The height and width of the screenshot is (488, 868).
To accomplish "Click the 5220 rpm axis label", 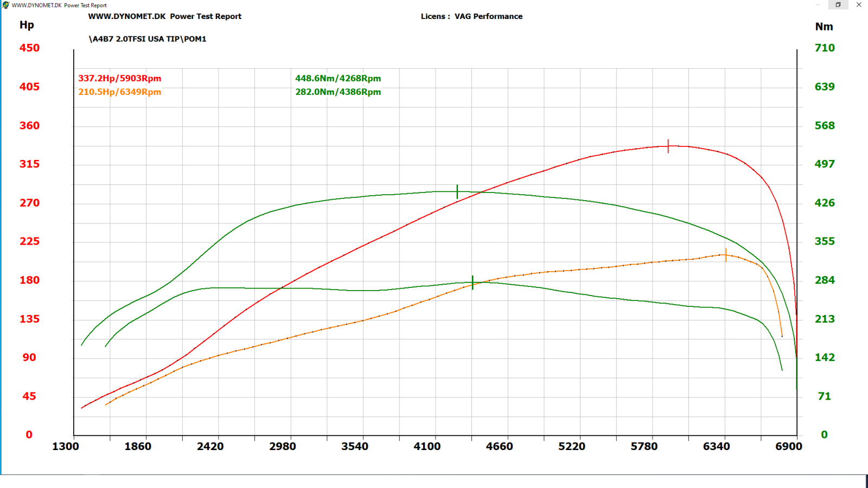I will click(572, 446).
